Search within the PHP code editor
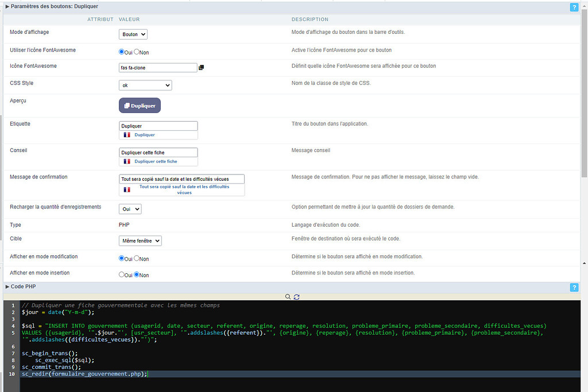This screenshot has width=588, height=392. click(x=288, y=297)
